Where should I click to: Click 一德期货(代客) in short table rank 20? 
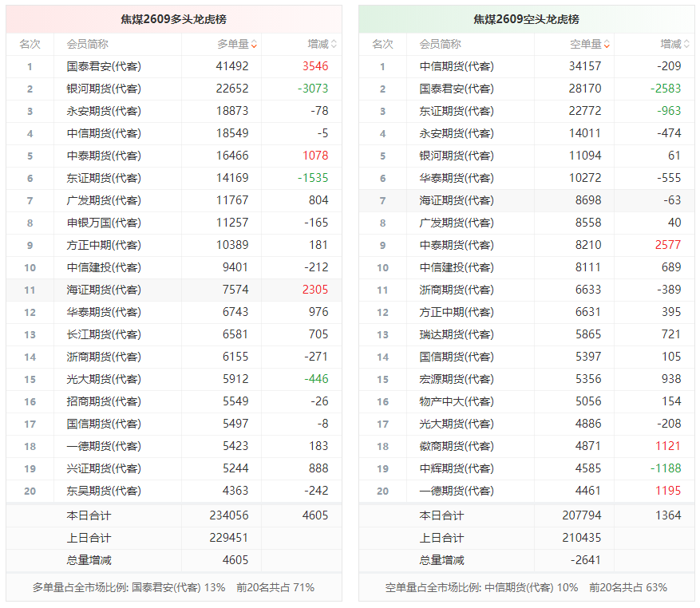point(457,491)
